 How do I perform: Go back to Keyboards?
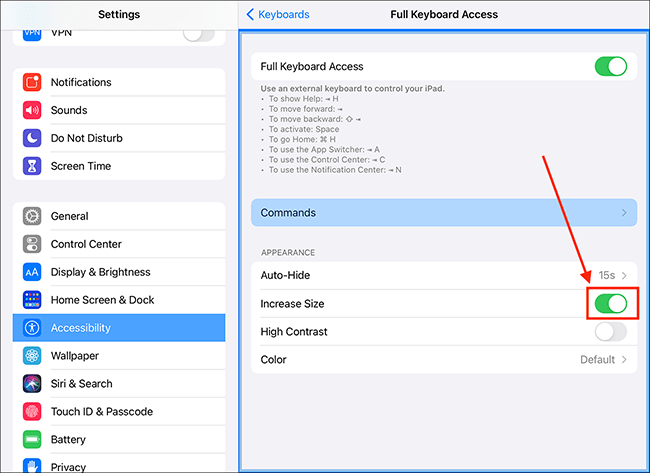pos(278,15)
